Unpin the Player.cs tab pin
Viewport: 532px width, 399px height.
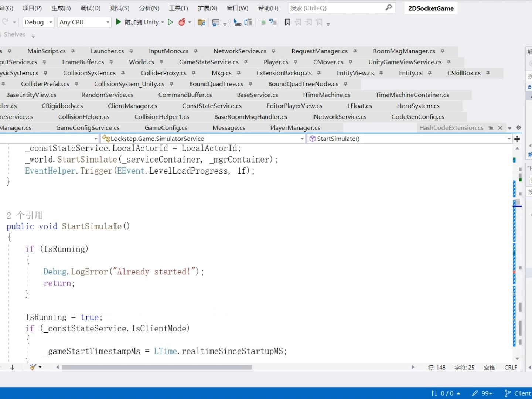tap(296, 62)
